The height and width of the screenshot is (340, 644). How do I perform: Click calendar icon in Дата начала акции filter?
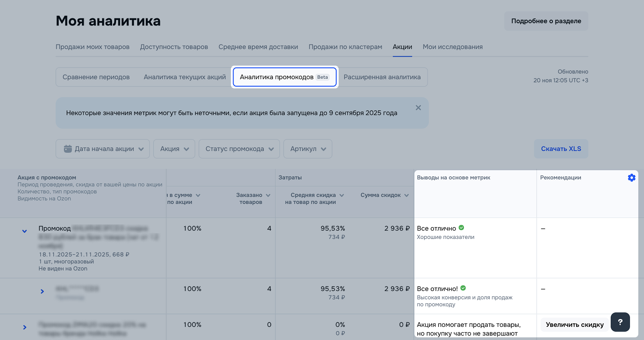pyautogui.click(x=68, y=149)
